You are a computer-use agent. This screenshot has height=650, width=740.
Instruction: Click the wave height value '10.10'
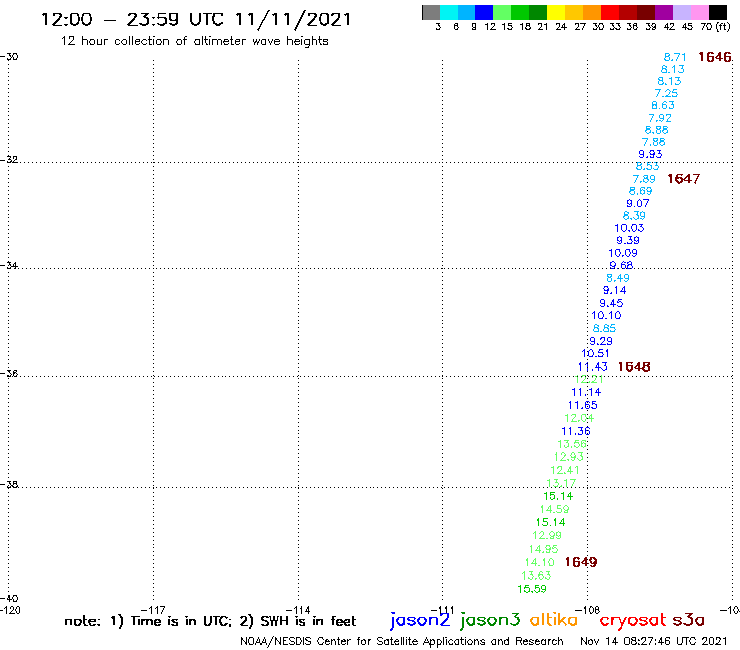pos(606,315)
